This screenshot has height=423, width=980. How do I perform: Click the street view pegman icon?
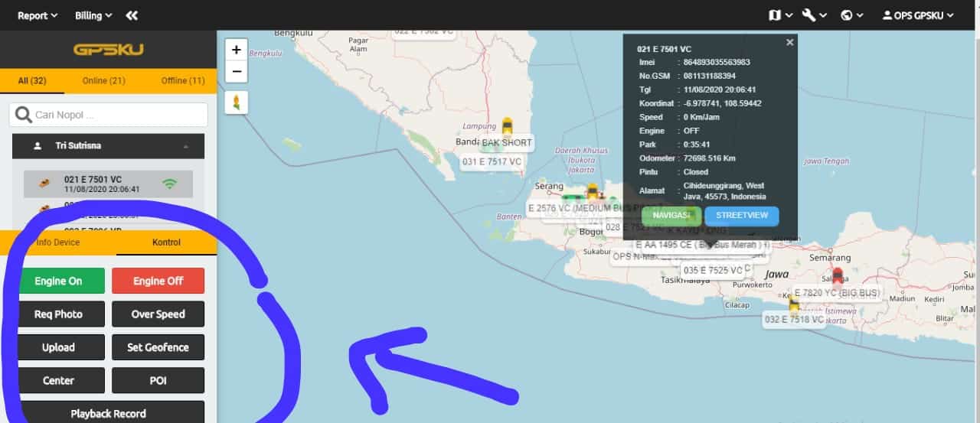click(236, 102)
